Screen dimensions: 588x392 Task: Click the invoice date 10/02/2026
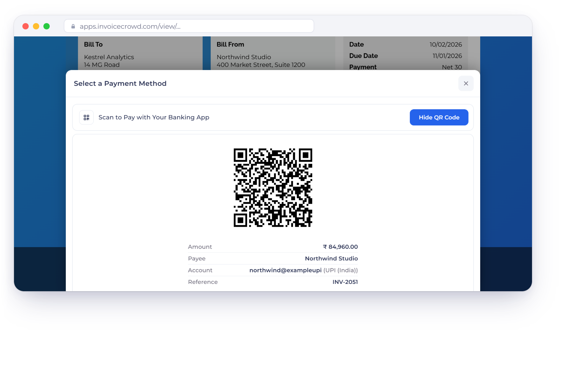click(446, 44)
